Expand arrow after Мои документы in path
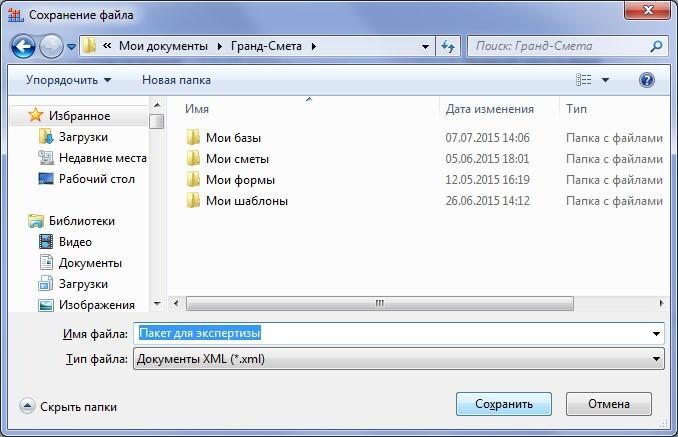678x437 pixels. tap(220, 46)
